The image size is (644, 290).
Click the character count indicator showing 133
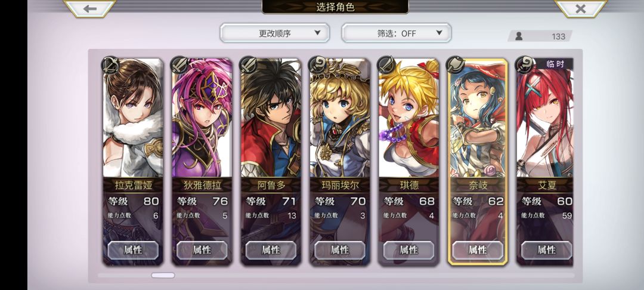540,36
